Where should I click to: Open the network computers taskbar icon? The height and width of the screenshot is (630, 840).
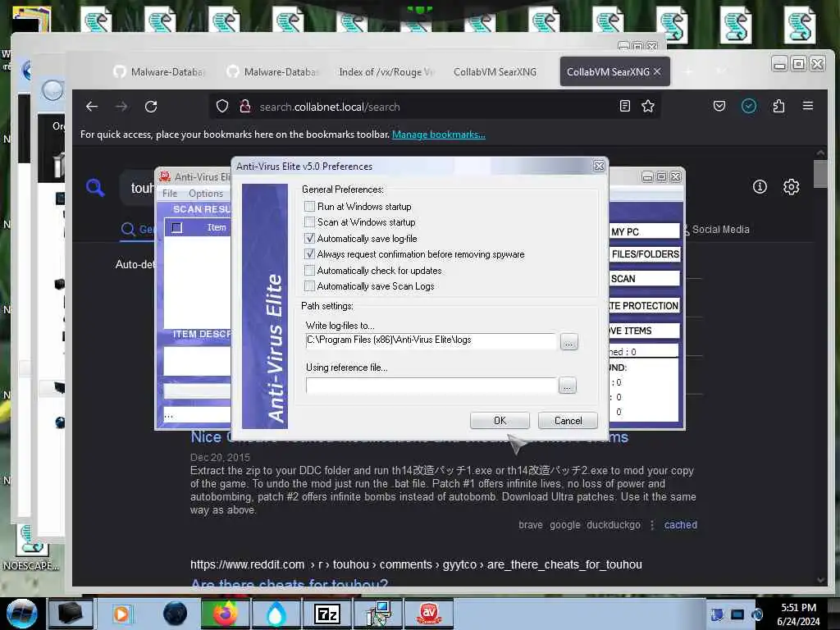click(x=377, y=614)
